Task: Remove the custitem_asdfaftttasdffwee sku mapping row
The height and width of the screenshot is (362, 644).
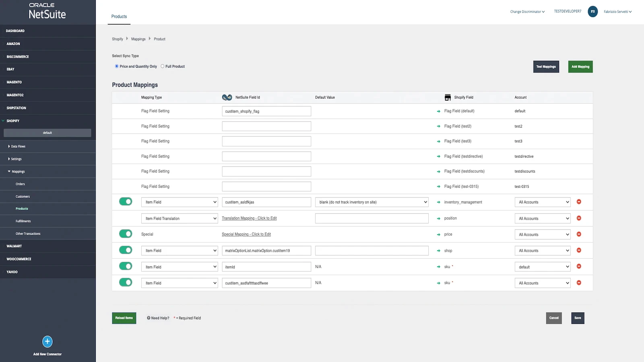Action: pyautogui.click(x=579, y=283)
